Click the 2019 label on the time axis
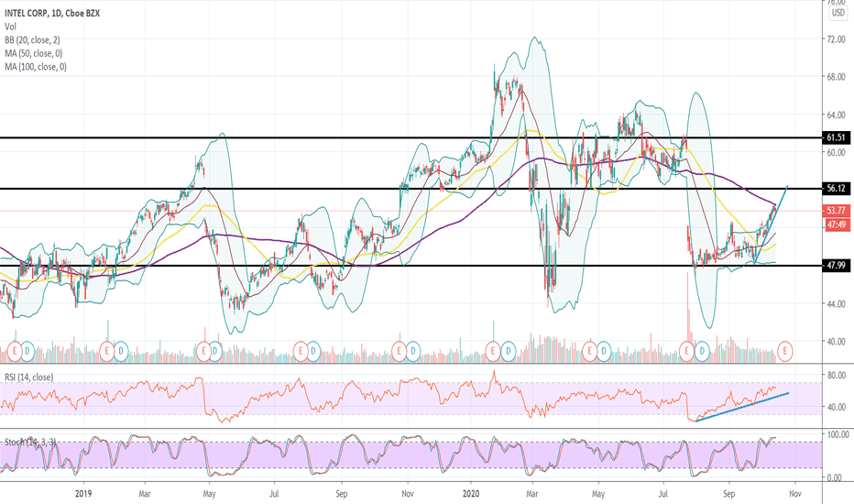The image size is (854, 504). coord(83,494)
